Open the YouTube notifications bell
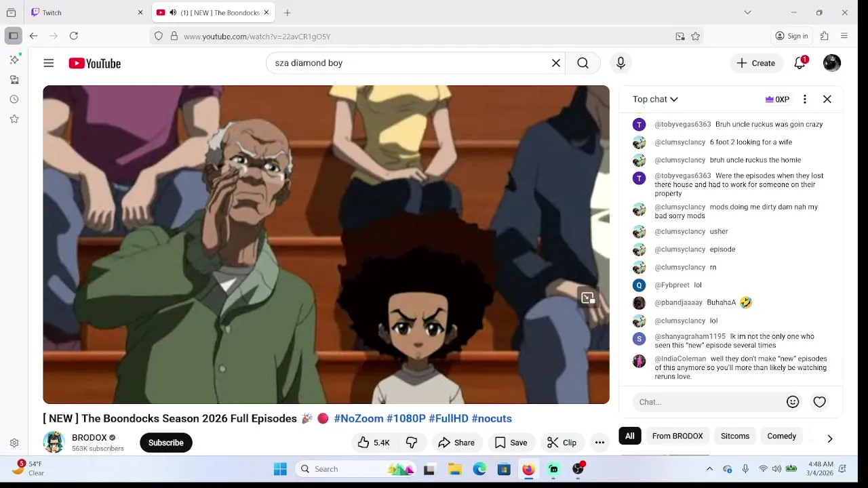This screenshot has height=488, width=868. 800,63
